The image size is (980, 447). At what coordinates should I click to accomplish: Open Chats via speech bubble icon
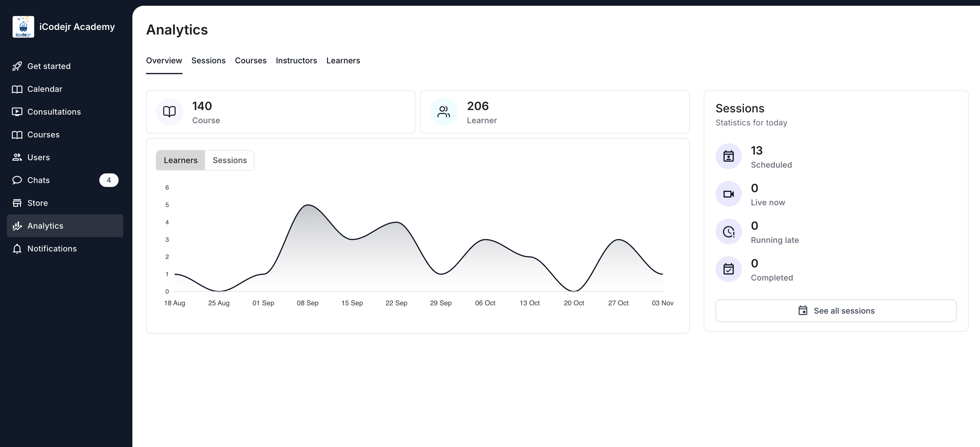[17, 180]
